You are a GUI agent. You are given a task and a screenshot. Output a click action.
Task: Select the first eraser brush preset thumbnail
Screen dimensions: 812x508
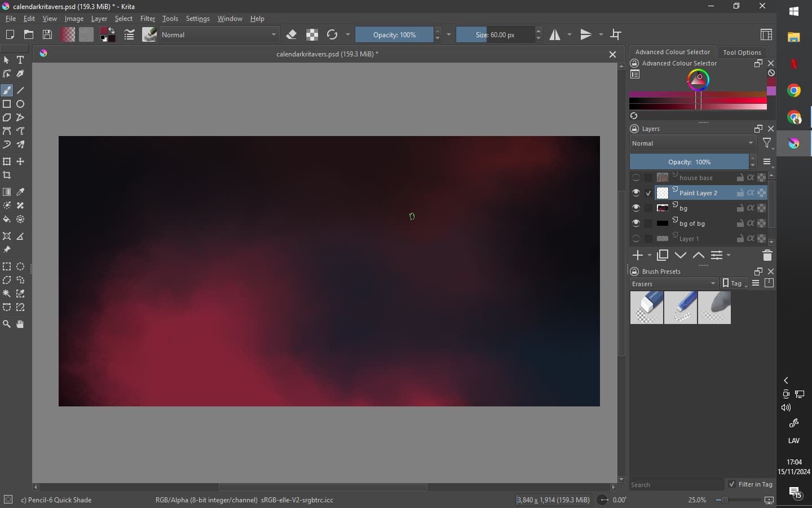pos(646,308)
